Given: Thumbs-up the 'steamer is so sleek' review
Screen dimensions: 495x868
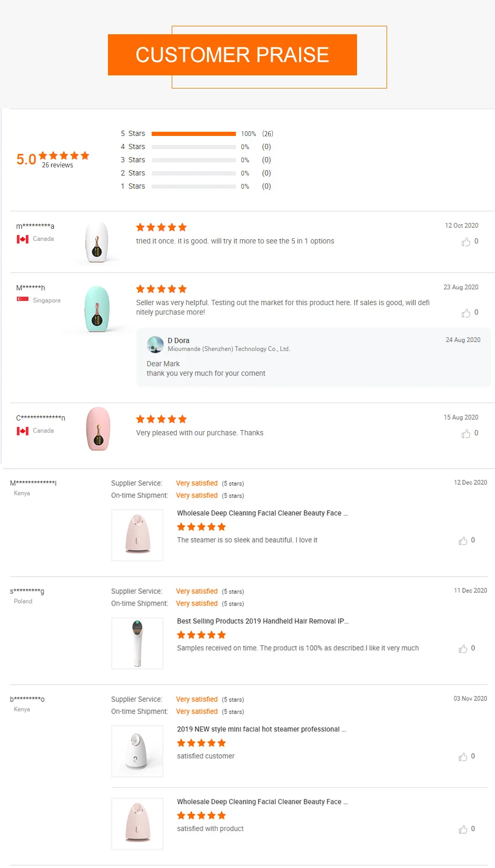Looking at the screenshot, I should click(463, 541).
